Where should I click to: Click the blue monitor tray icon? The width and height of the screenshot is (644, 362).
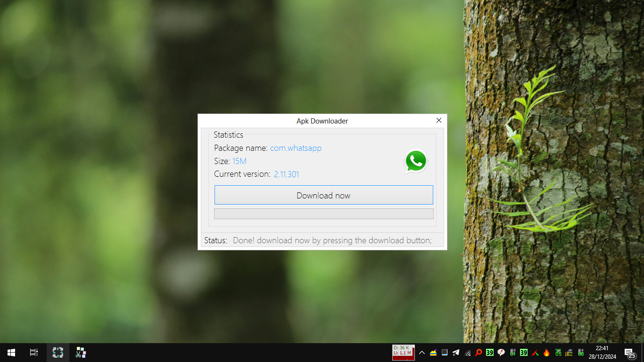coord(445,353)
